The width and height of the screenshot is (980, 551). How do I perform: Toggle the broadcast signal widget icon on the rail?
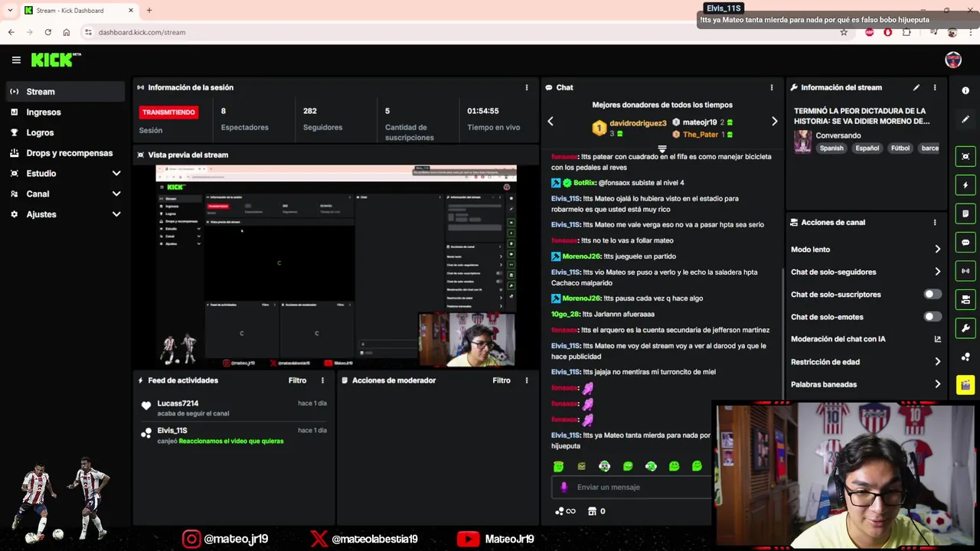pyautogui.click(x=965, y=271)
